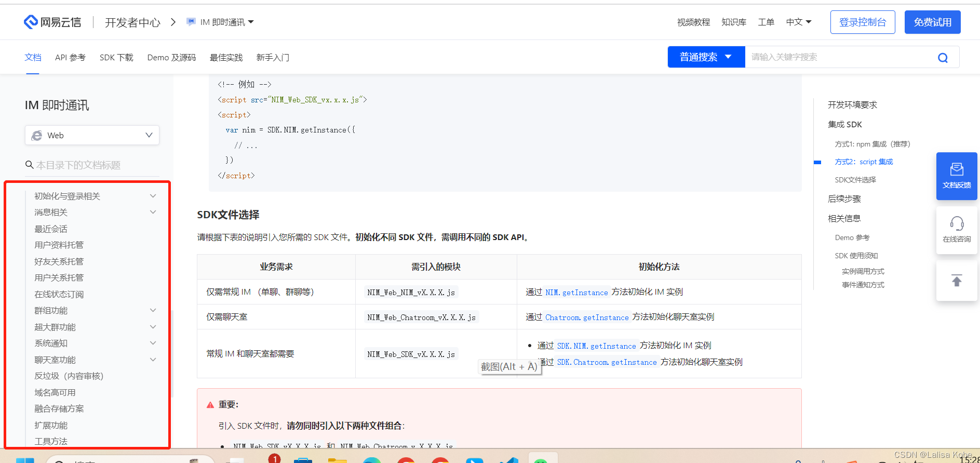Open 在线状态订阅 in sidebar

pyautogui.click(x=59, y=294)
